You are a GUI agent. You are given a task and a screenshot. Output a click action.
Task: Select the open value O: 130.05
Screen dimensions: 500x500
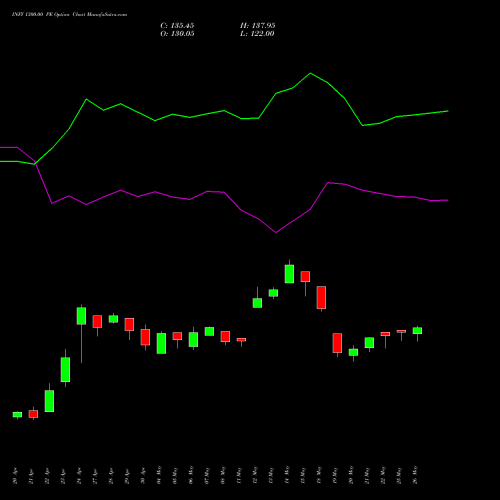[x=177, y=34]
